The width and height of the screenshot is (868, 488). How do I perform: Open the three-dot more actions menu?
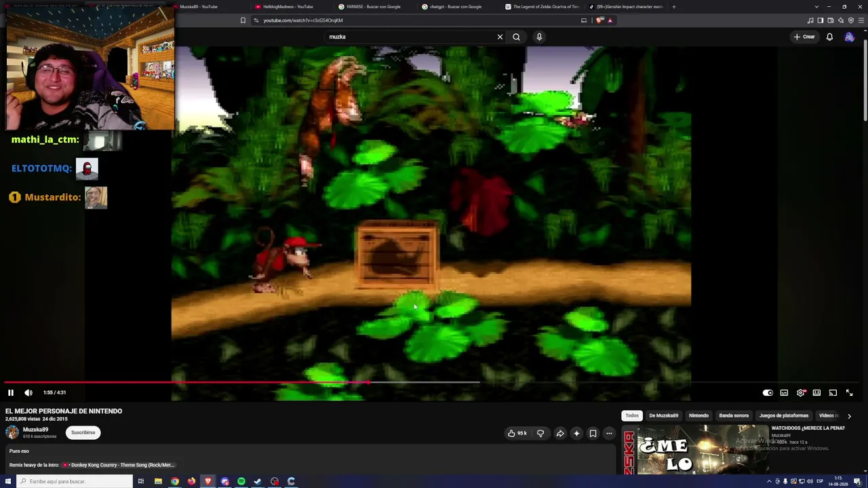609,433
